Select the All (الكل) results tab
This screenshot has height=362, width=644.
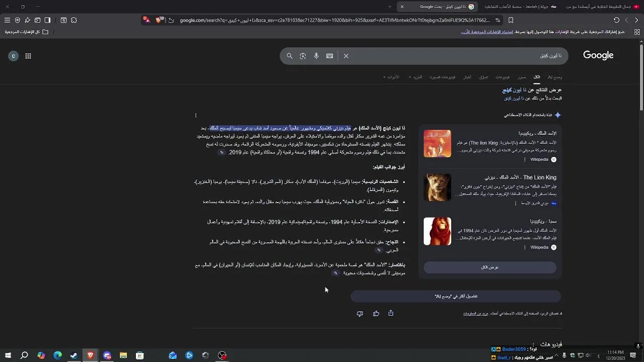(x=537, y=77)
